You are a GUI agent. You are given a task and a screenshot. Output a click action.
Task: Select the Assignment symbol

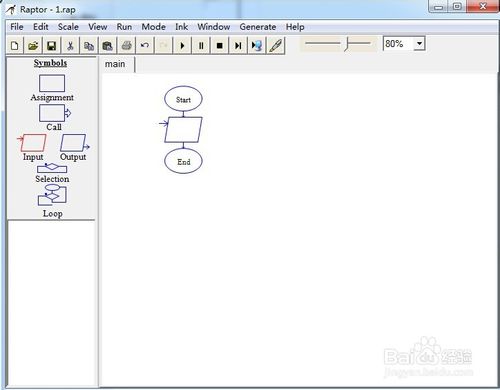(52, 88)
